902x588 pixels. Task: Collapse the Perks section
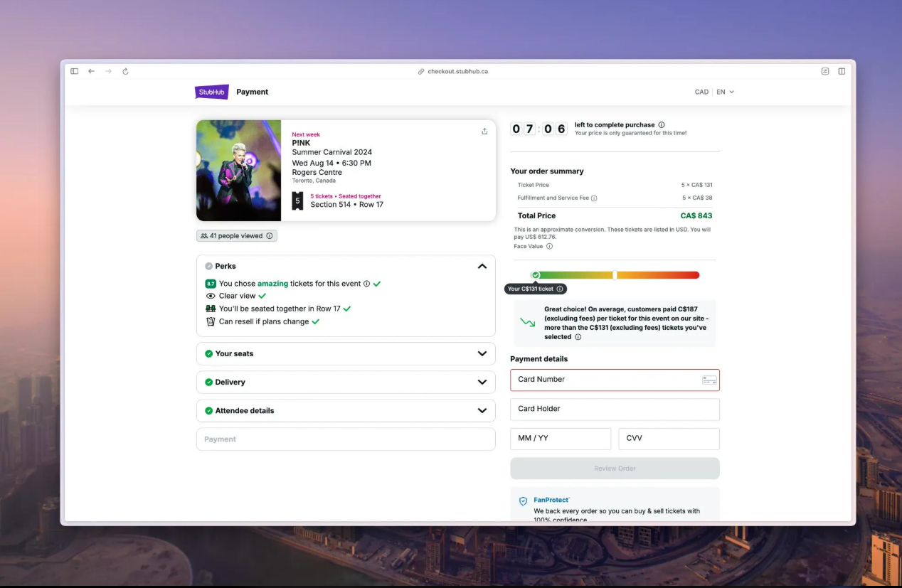pos(482,266)
